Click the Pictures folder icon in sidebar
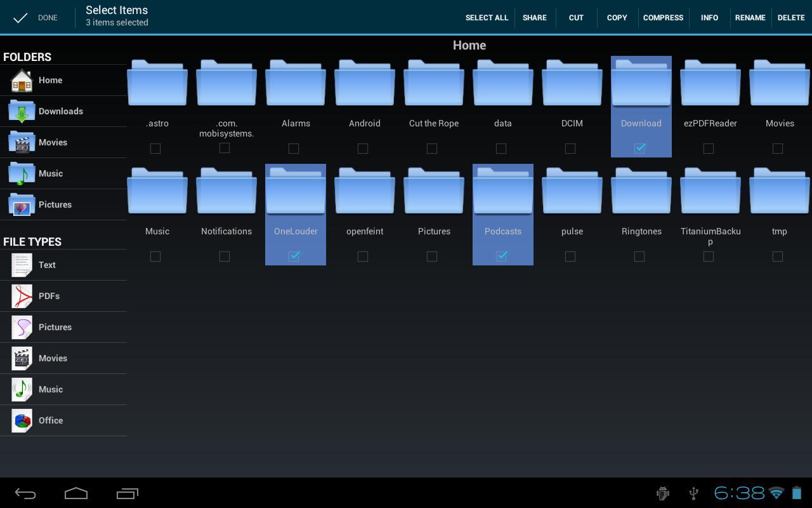The image size is (812, 508). [x=22, y=204]
